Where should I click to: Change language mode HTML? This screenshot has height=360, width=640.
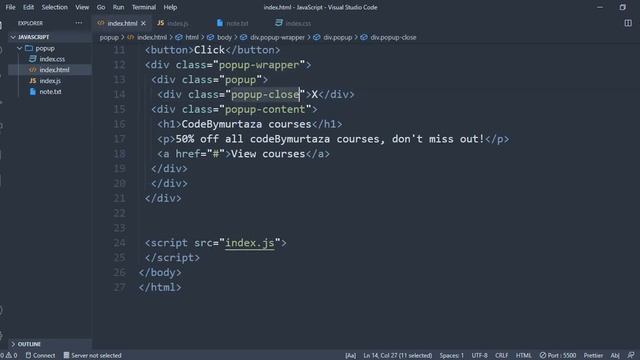[524, 356]
